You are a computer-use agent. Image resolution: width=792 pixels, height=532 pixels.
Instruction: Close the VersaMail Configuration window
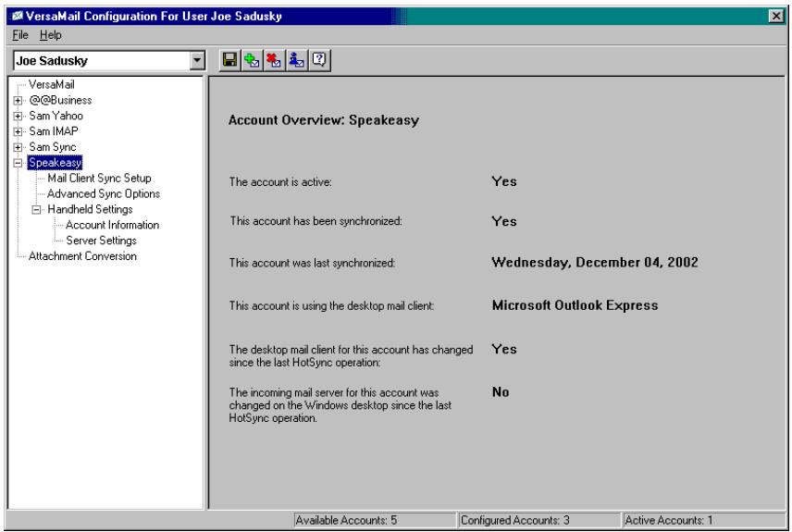776,16
